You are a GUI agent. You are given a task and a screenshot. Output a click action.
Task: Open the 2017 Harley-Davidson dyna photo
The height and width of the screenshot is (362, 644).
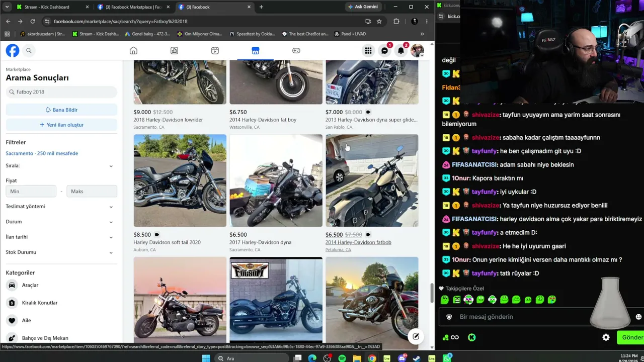[276, 180]
